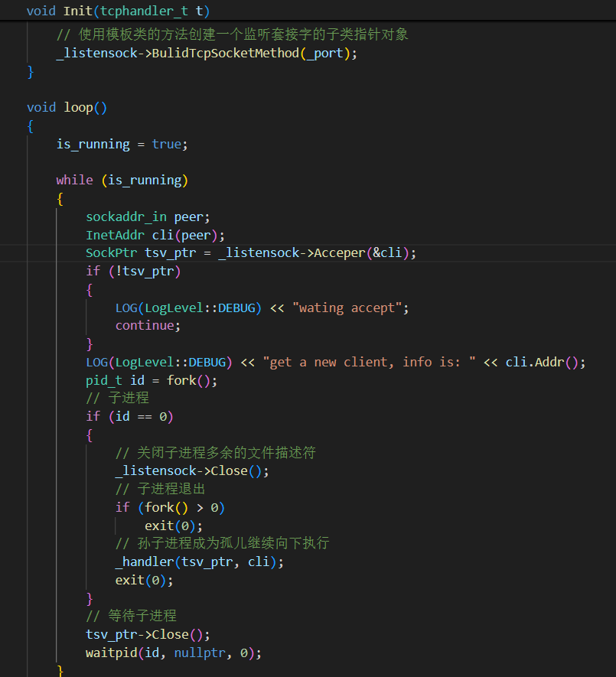
Task: Click "if (fork() > 0)" condition
Action: (x=170, y=508)
